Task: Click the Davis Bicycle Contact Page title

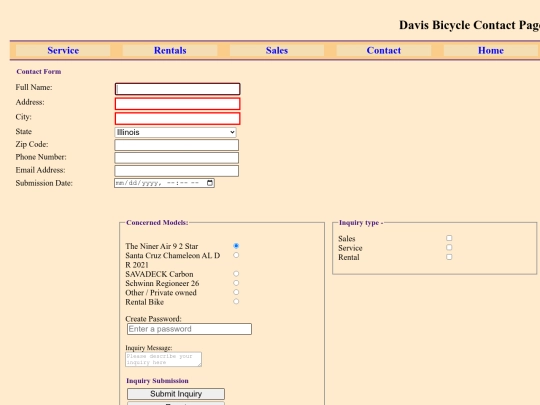Action: 469,25
